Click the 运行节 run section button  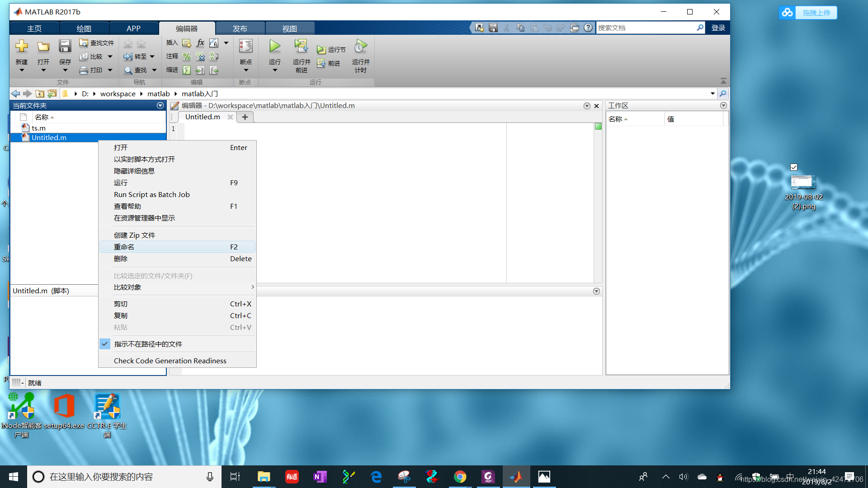click(331, 50)
